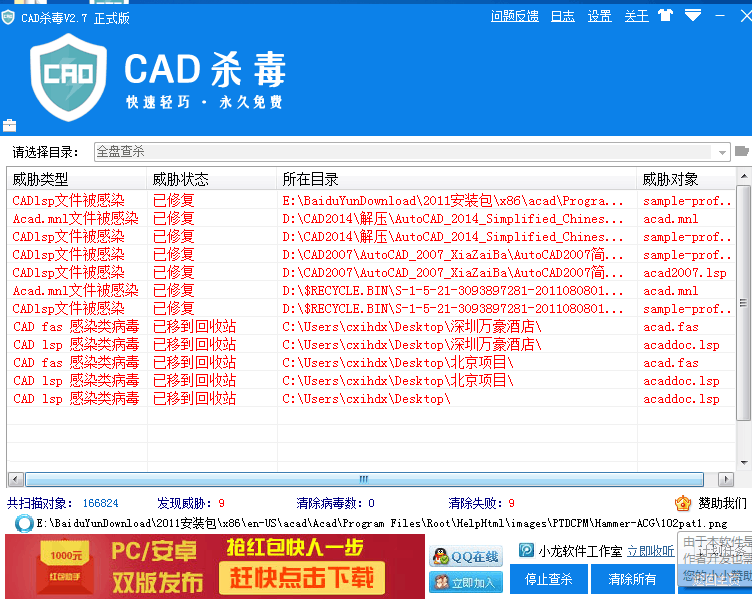Image resolution: width=752 pixels, height=599 pixels.
Task: Select the first Acad.mnl文件被感染 entry
Action: click(371, 219)
